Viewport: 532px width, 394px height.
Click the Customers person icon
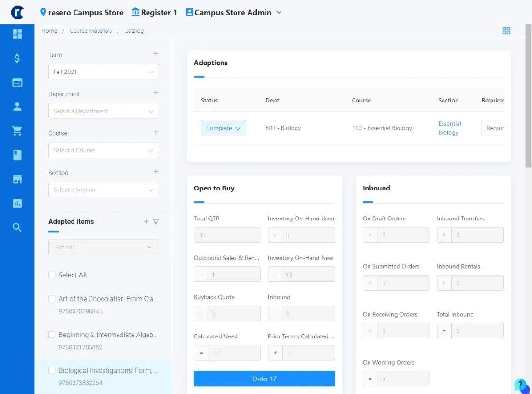click(x=17, y=106)
